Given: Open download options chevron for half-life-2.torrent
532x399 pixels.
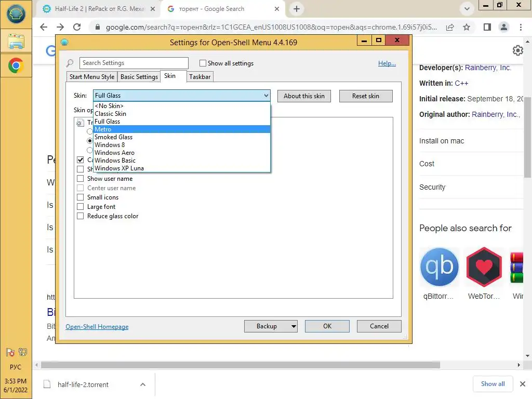Looking at the screenshot, I should [143, 384].
